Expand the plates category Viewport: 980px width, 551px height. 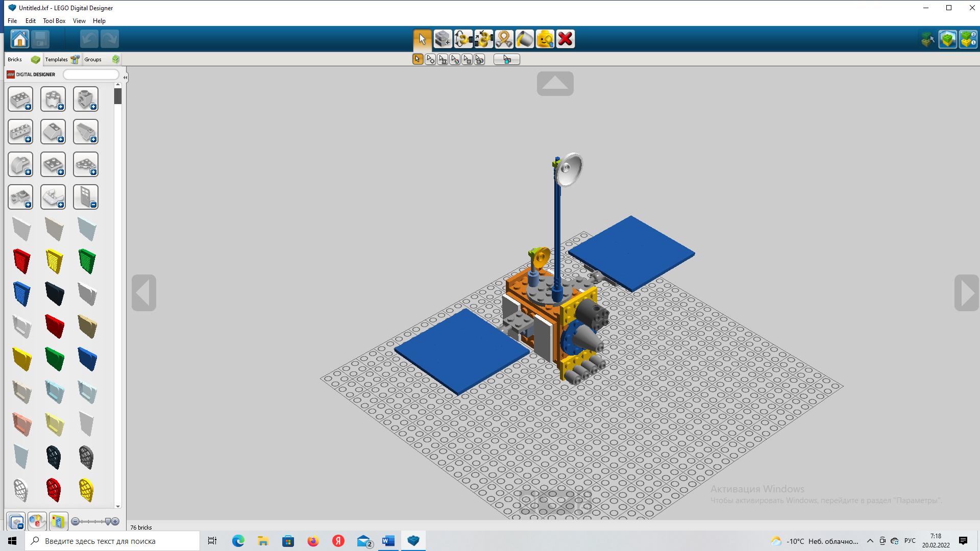point(53,165)
